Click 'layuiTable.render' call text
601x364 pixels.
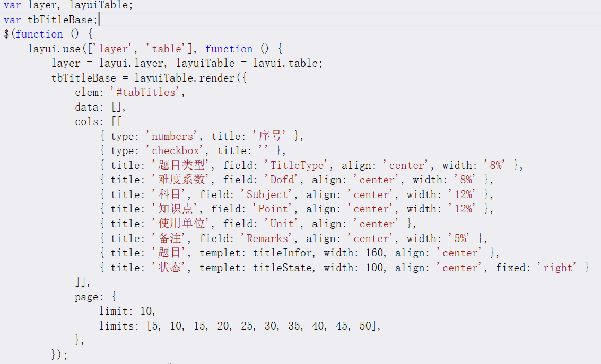[x=185, y=78]
